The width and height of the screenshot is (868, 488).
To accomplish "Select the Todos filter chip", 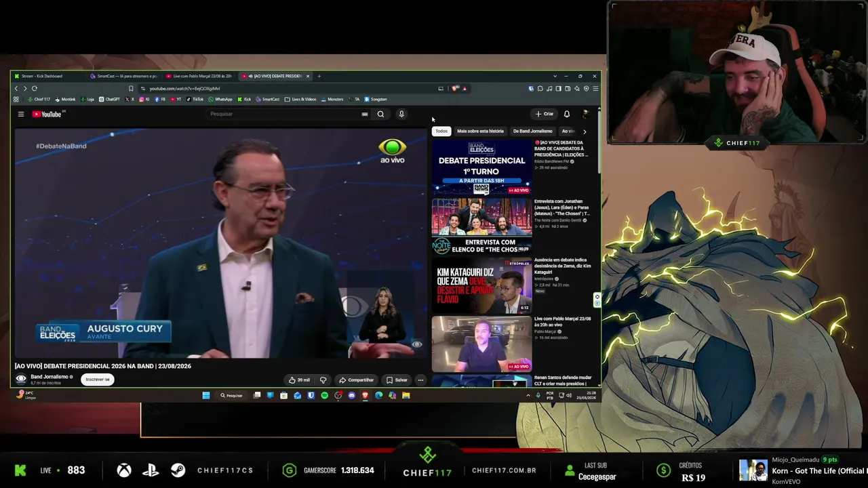I will coord(441,131).
